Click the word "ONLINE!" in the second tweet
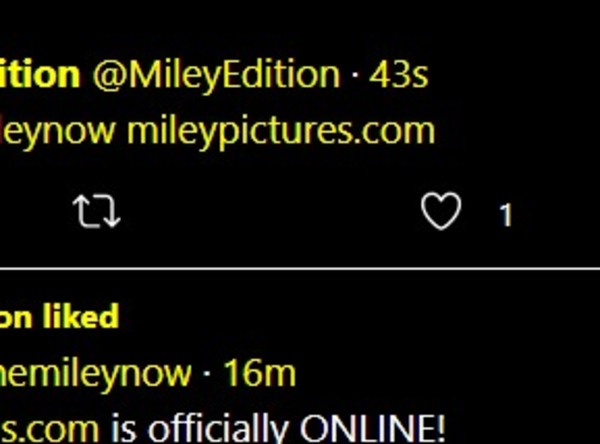The width and height of the screenshot is (600, 444). click(372, 428)
